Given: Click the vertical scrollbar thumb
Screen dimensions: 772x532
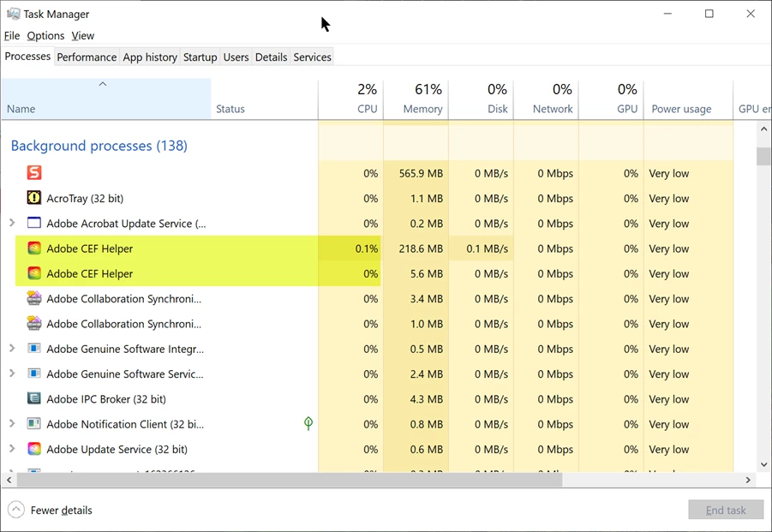Looking at the screenshot, I should click(763, 156).
